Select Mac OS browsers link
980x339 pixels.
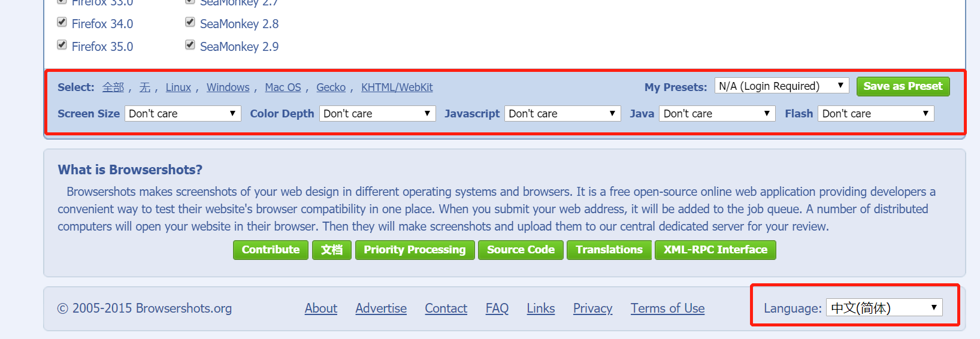(x=283, y=87)
